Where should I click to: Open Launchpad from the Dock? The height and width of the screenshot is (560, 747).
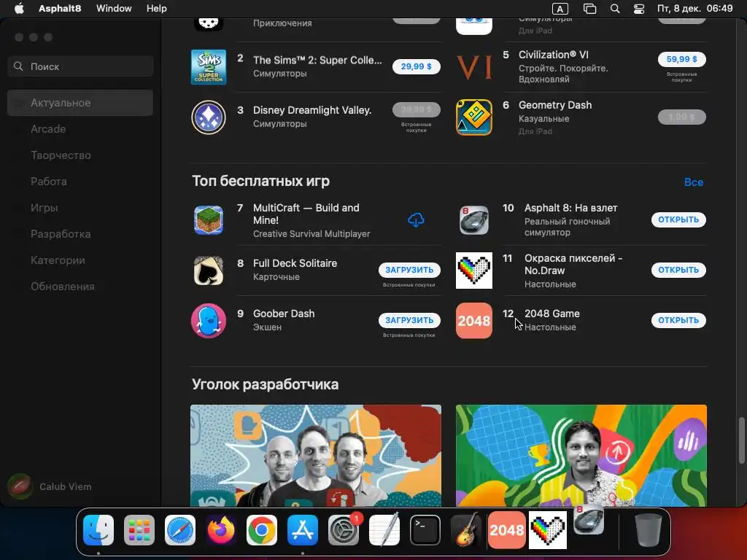coord(139,530)
